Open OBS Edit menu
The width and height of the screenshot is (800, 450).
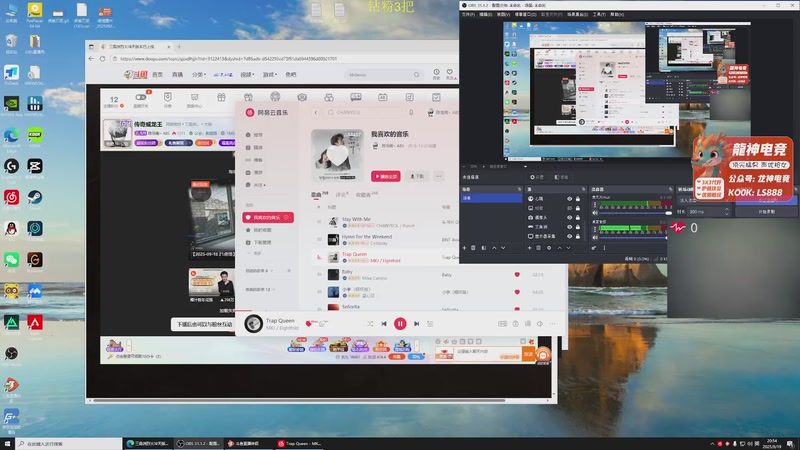pos(485,14)
